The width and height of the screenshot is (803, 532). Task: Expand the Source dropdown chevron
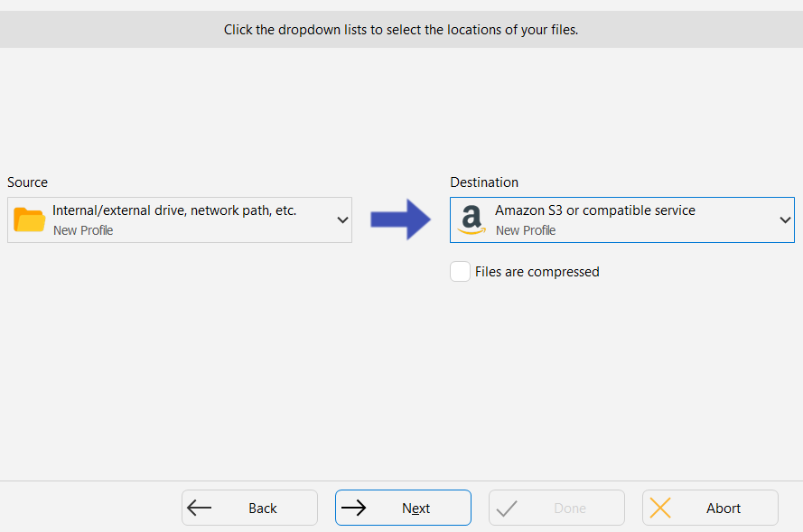point(342,220)
